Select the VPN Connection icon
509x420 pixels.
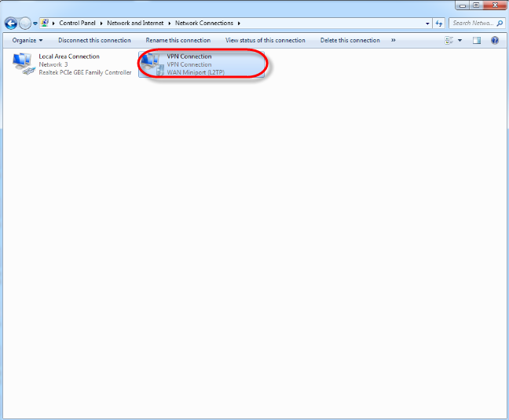point(152,64)
